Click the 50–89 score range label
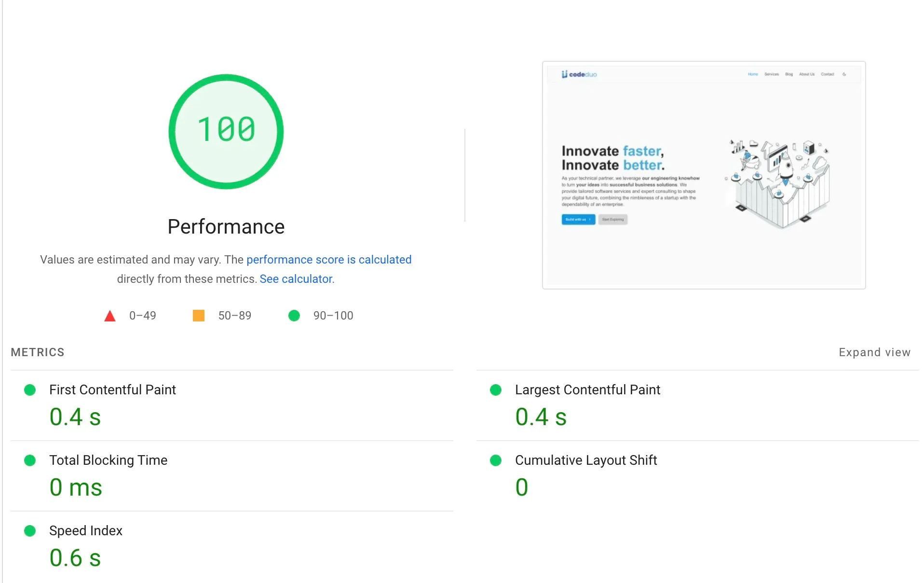Image resolution: width=924 pixels, height=583 pixels. (x=235, y=316)
